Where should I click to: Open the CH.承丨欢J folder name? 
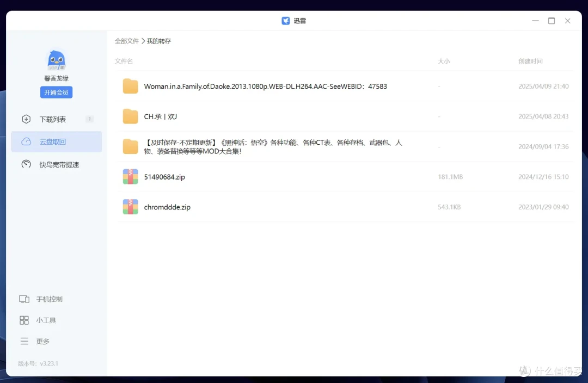pyautogui.click(x=161, y=116)
